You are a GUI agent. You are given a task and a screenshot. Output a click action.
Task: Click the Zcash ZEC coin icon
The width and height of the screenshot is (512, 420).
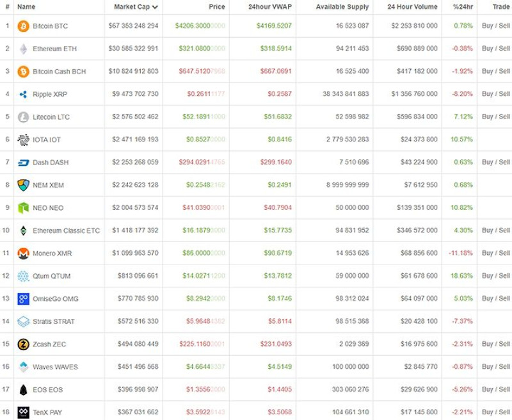click(23, 344)
